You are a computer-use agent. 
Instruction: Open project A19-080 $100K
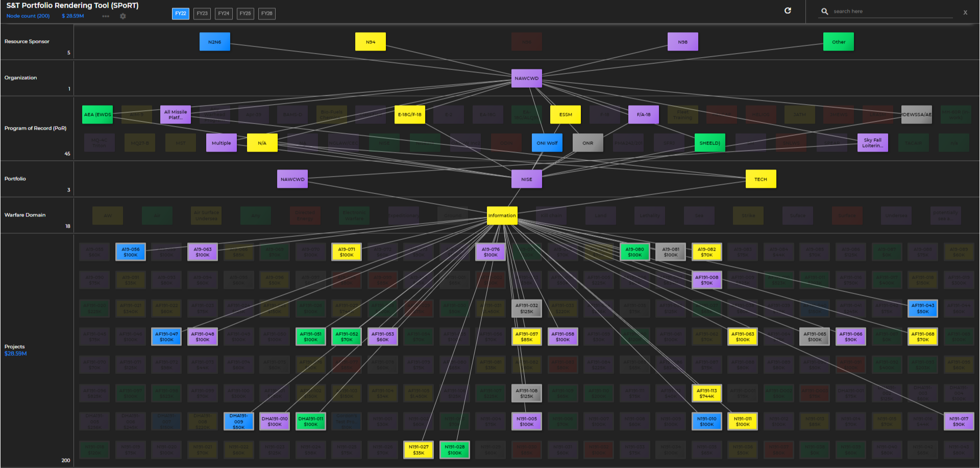tap(635, 252)
